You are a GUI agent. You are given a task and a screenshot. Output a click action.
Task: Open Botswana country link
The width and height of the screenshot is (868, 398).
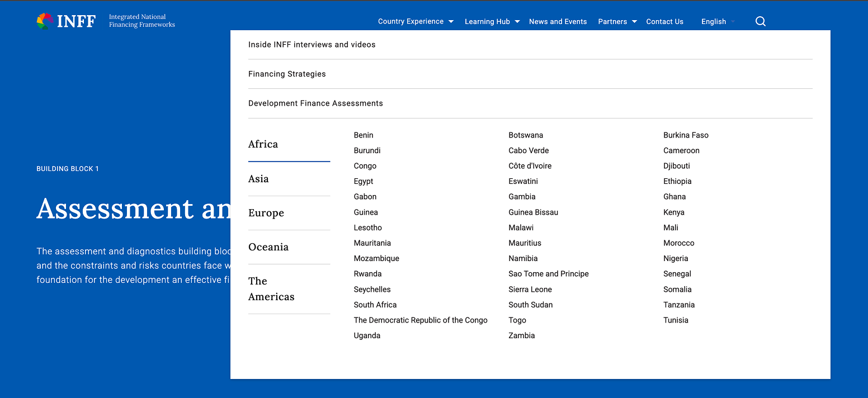pyautogui.click(x=526, y=135)
